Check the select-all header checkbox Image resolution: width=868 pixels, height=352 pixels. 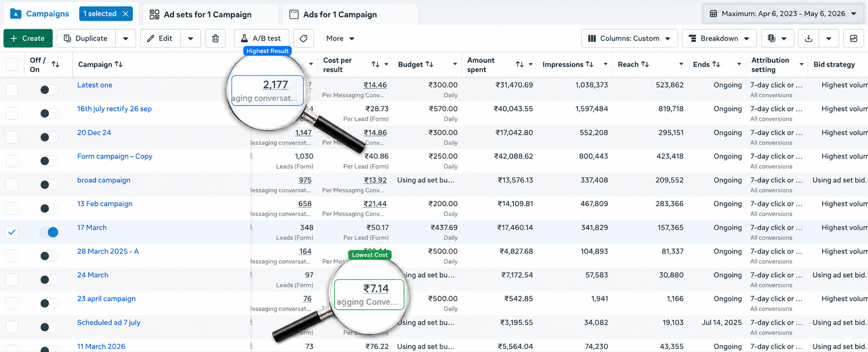(x=12, y=64)
